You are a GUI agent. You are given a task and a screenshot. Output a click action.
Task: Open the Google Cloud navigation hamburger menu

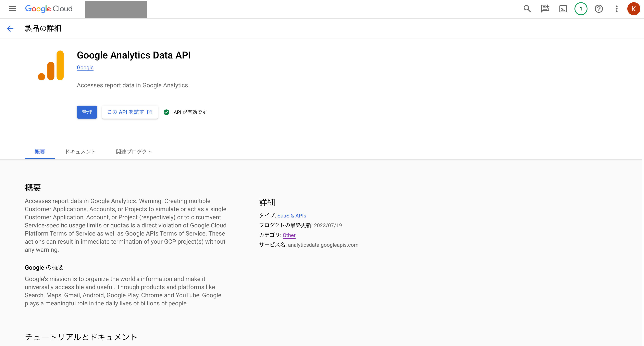coord(12,9)
